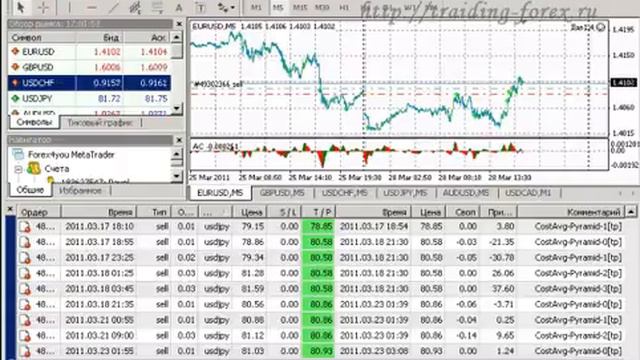Click Market Watch scrollbar down arrow
640x360 pixels.
pyautogui.click(x=176, y=109)
